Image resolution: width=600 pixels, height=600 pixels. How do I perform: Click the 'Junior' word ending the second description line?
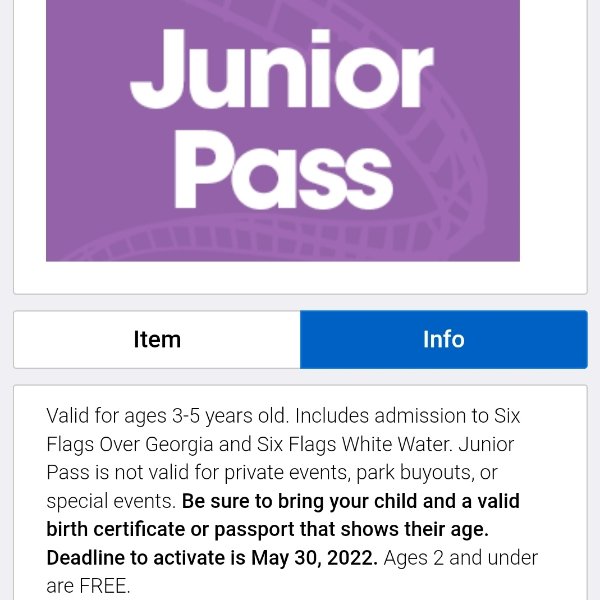click(x=486, y=445)
